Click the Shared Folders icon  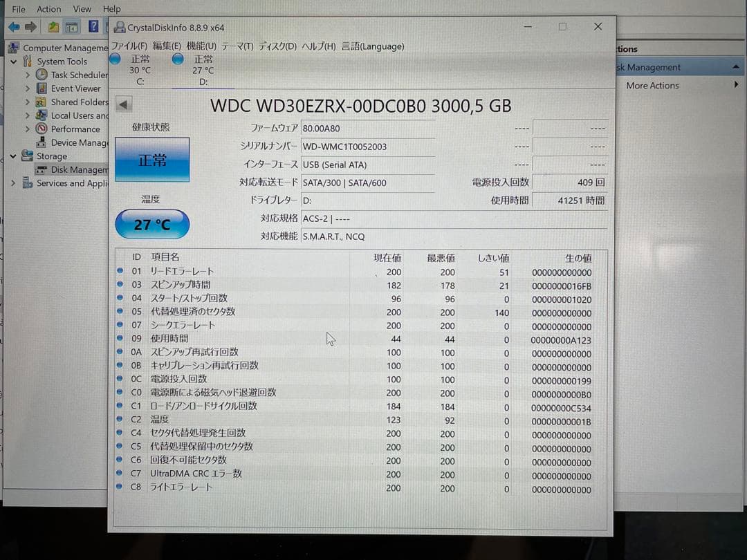click(41, 102)
